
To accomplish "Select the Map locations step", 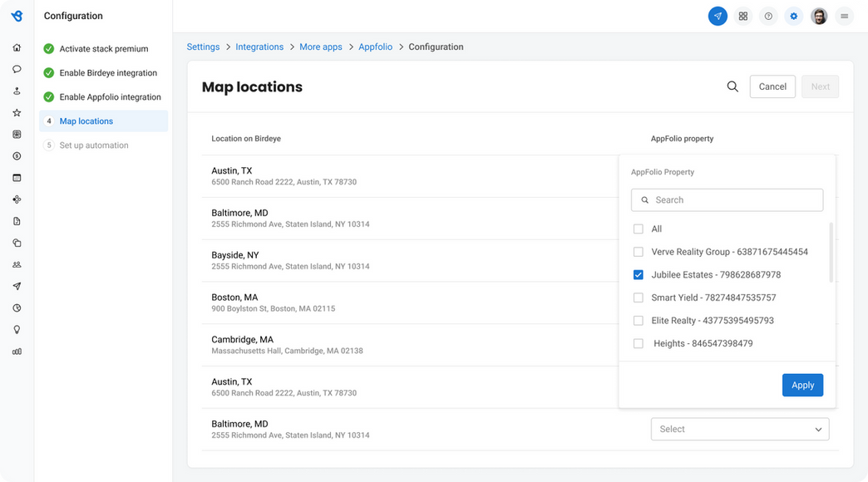I will (x=104, y=120).
